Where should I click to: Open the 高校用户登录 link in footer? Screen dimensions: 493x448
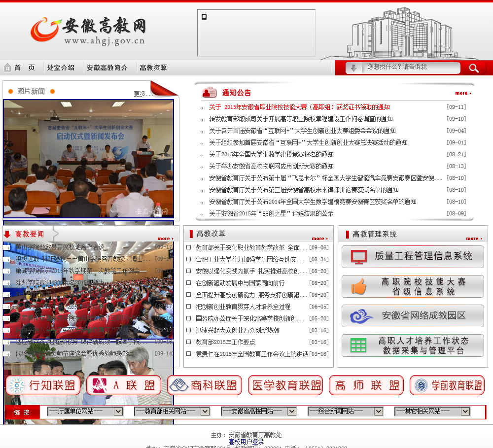tap(246, 442)
